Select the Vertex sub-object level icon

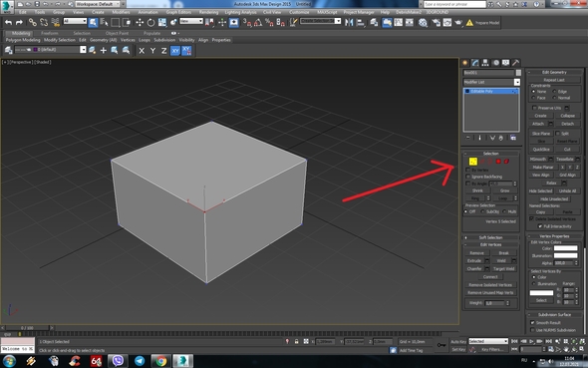point(472,162)
